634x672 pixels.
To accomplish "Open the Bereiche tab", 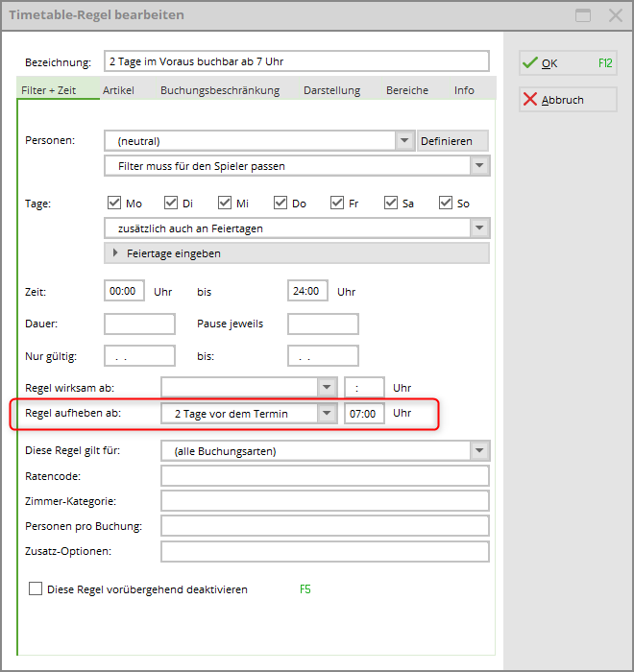I will [407, 90].
